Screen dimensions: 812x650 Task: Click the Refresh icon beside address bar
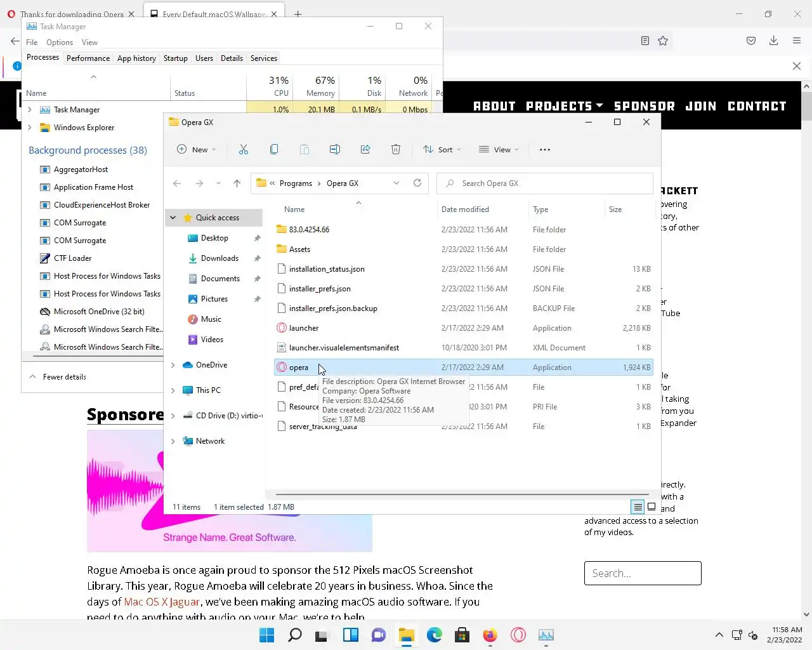pyautogui.click(x=417, y=183)
